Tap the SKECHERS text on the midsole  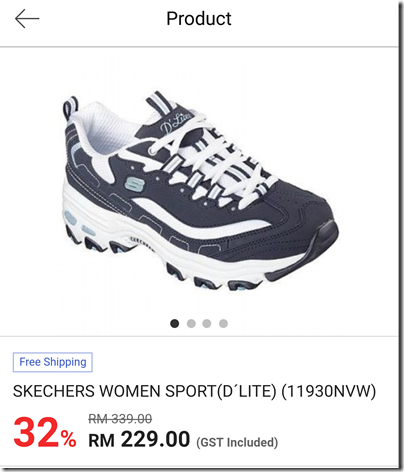[142, 243]
